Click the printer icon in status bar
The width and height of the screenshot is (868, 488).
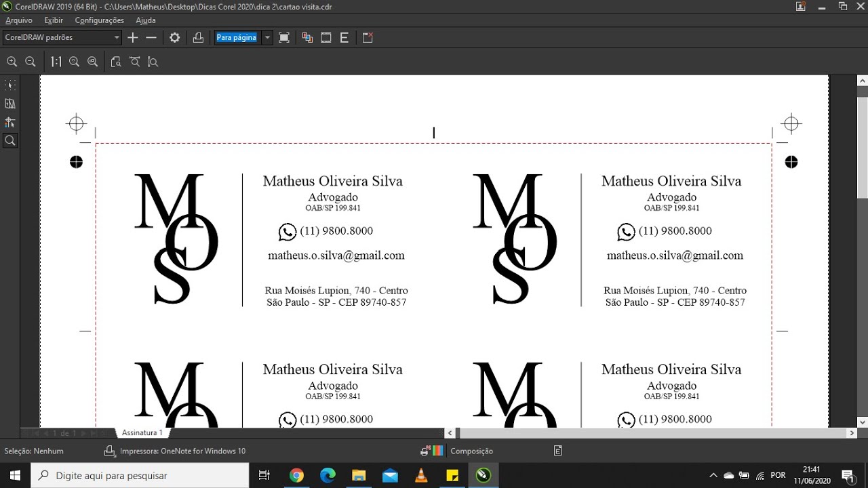110,451
